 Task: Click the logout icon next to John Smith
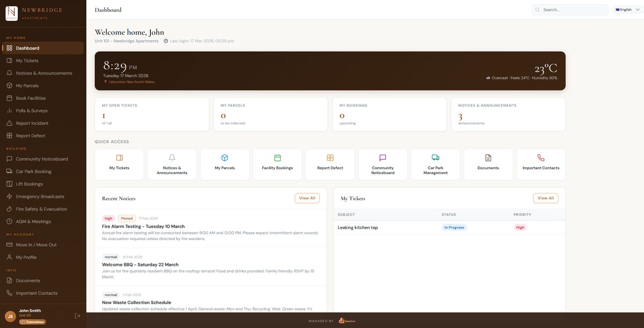point(78,316)
